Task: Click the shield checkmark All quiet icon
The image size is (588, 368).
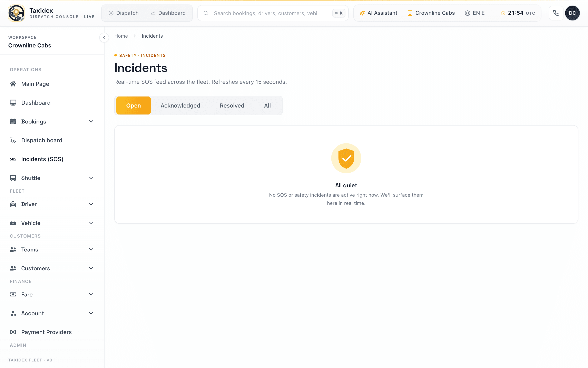Action: tap(346, 158)
